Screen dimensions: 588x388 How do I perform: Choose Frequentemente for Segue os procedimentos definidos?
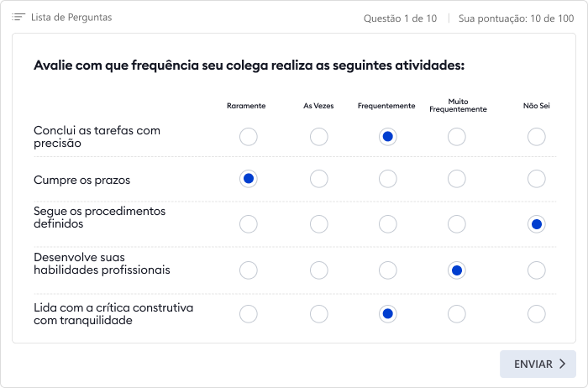coord(388,224)
